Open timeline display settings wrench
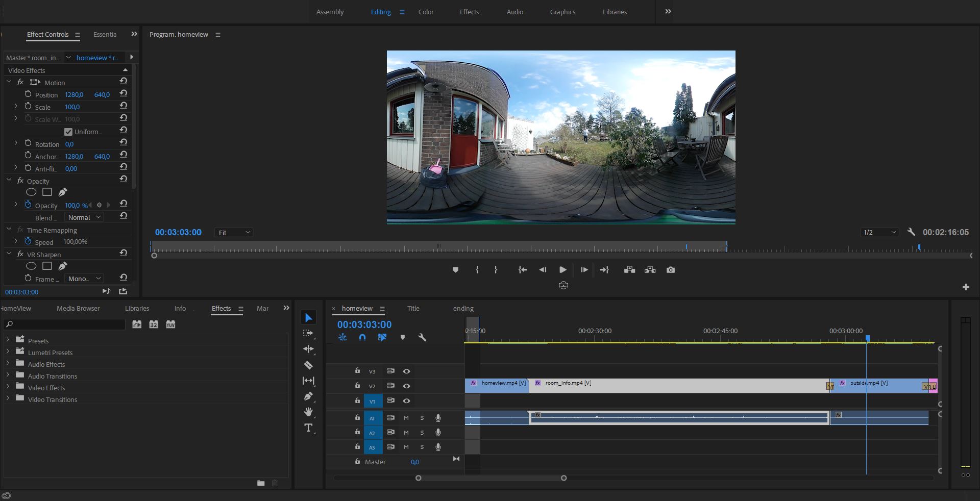The width and height of the screenshot is (980, 501). coord(422,337)
